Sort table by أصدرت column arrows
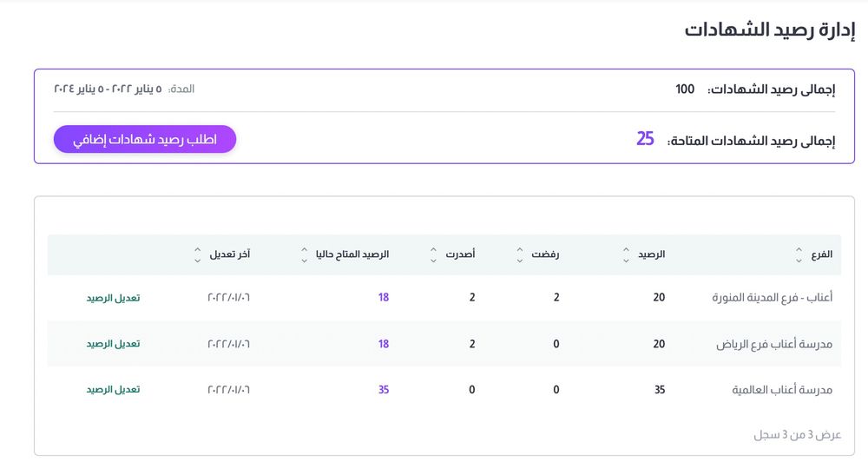Viewport: 868px width, 462px height. (433, 254)
